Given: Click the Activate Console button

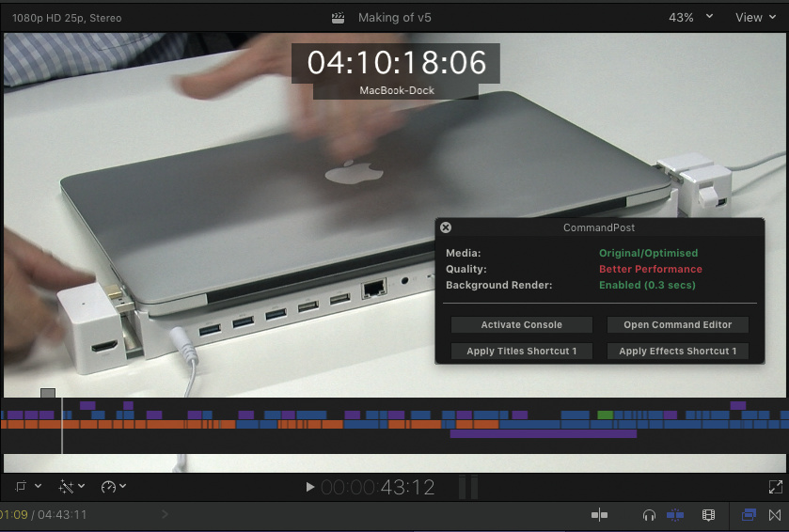Looking at the screenshot, I should 521,325.
